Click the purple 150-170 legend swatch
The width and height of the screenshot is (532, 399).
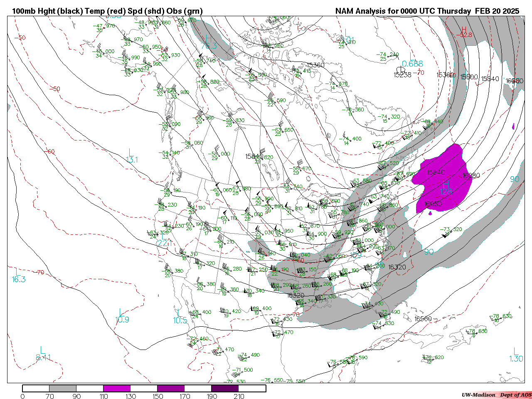point(171,388)
